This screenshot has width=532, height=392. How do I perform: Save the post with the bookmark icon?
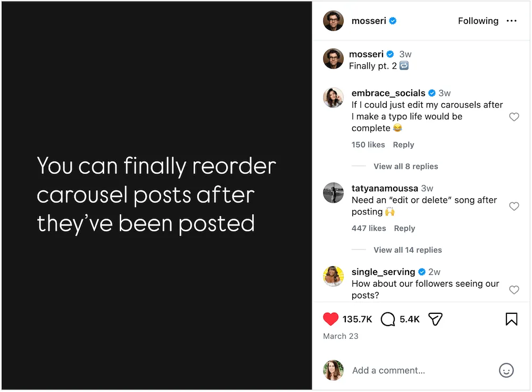point(511,319)
